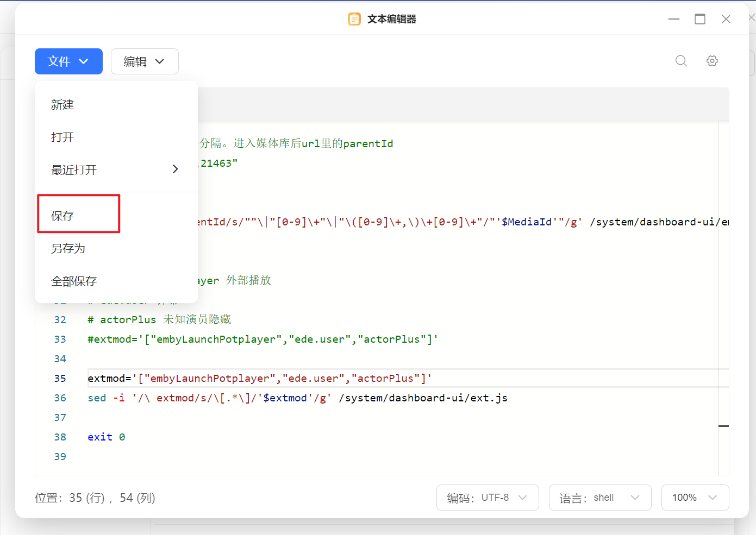Screen dimensions: 756x535
Task: Expand the 编码 UTF-8 encoding selector
Action: click(488, 498)
